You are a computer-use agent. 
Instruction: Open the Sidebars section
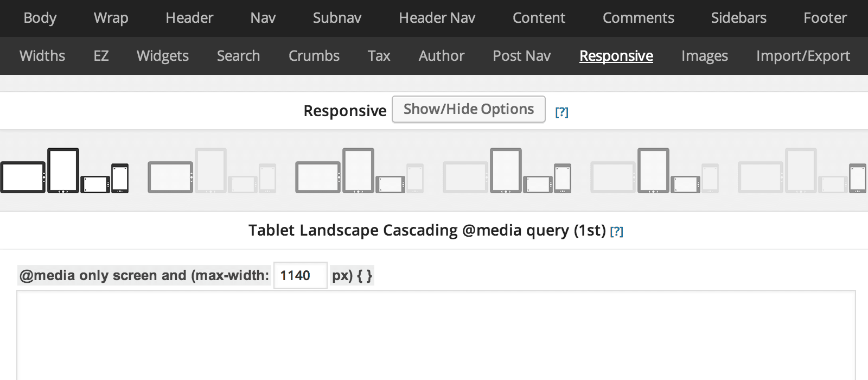pos(739,18)
